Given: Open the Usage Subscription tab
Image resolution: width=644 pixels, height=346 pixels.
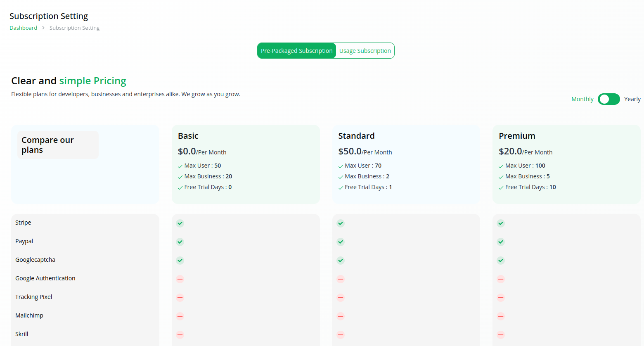Looking at the screenshot, I should [365, 51].
